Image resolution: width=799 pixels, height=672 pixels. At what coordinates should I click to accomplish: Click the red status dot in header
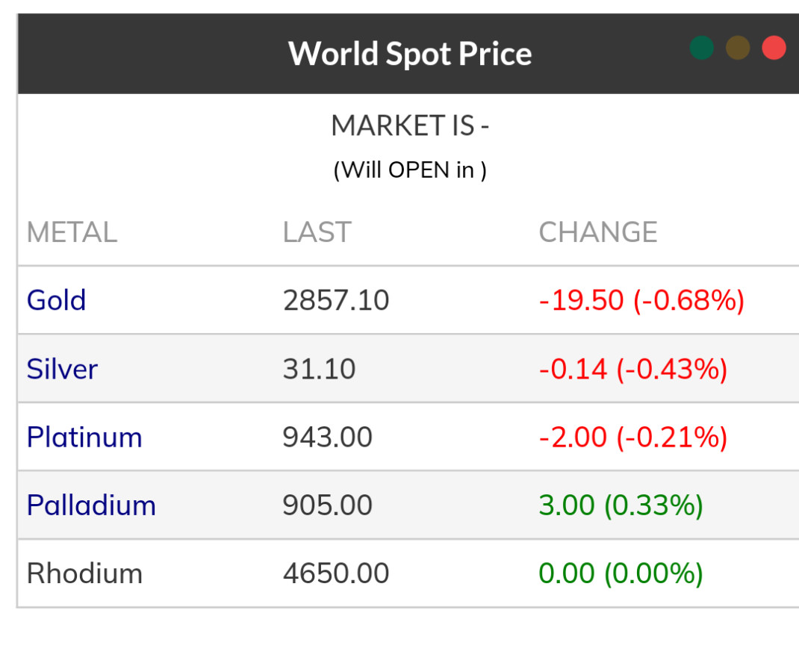pyautogui.click(x=774, y=47)
